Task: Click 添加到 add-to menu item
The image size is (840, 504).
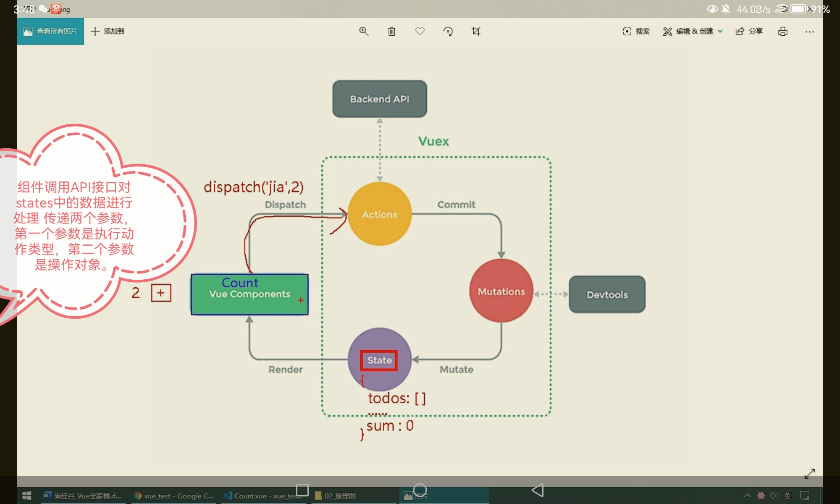Action: (x=108, y=31)
